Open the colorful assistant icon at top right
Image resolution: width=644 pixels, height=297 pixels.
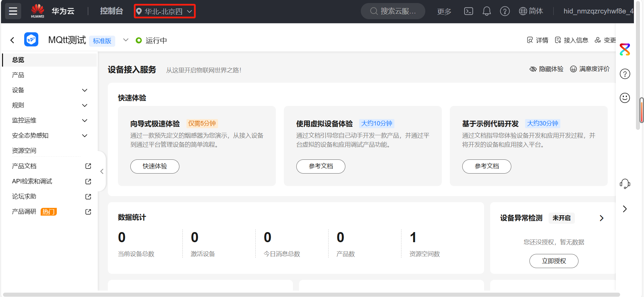(x=625, y=50)
